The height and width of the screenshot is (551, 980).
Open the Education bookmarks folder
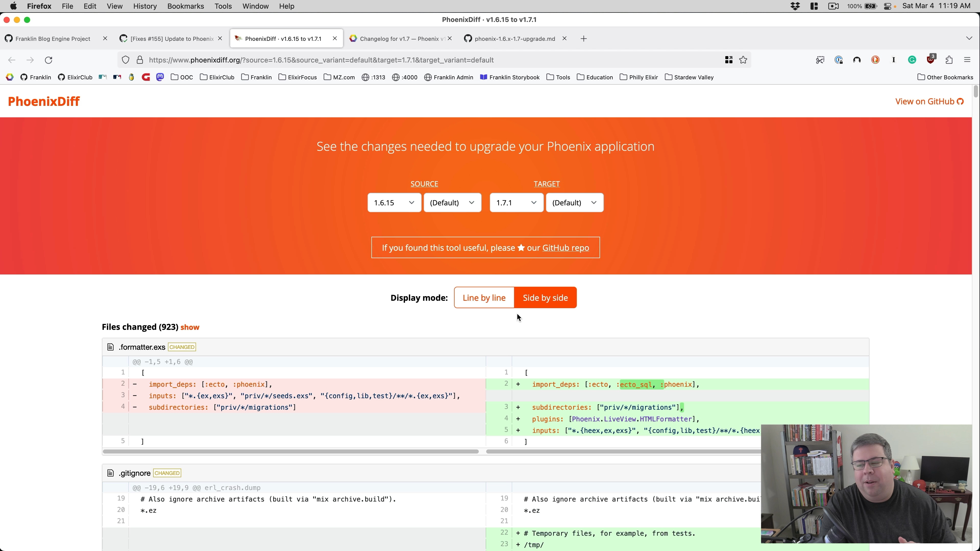tap(595, 77)
